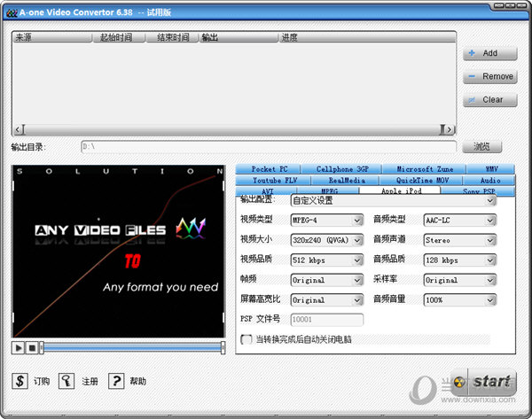Click the question mark 帮助 icon
Viewport: 532px width, 419px height.
116,381
